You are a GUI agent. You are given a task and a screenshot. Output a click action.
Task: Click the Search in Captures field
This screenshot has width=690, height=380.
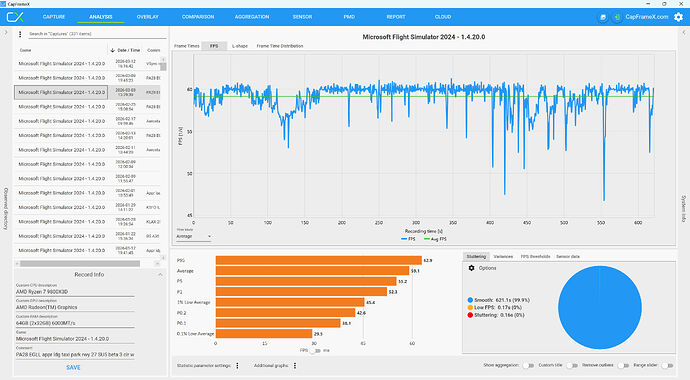97,34
